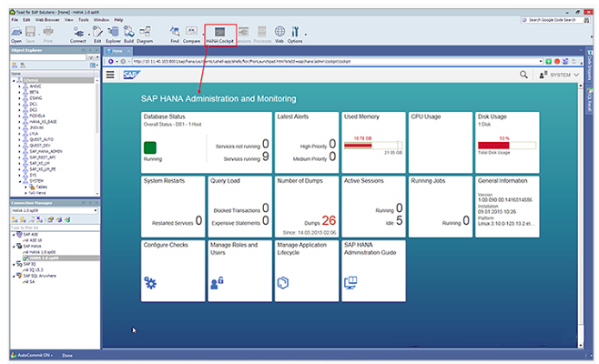Open the Number of Dumps tile

(307, 207)
